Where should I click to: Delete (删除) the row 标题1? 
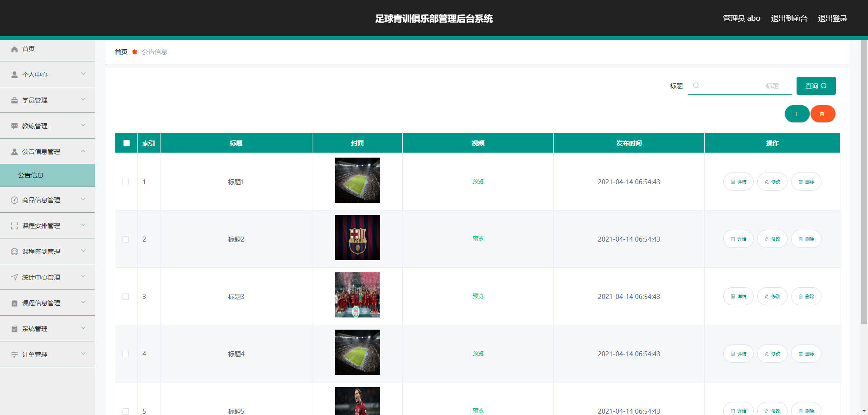click(x=806, y=182)
